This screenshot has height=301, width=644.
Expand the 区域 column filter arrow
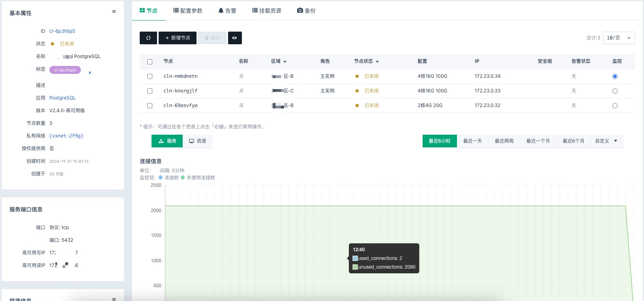pos(285,62)
